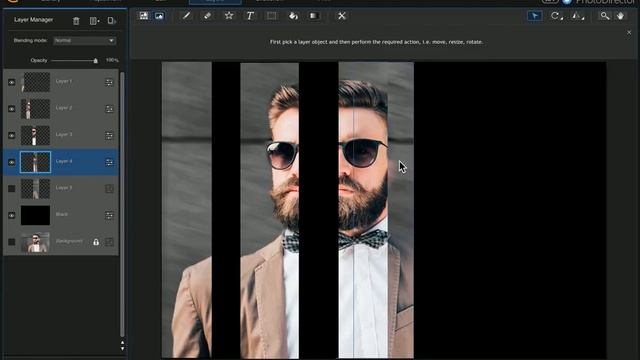
Task: Hide the Black layer
Action: [x=11, y=215]
